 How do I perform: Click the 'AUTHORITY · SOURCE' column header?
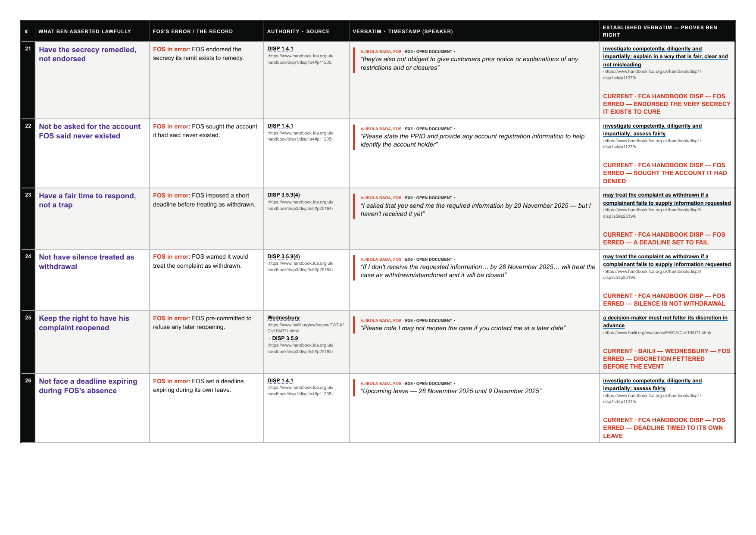click(x=298, y=31)
